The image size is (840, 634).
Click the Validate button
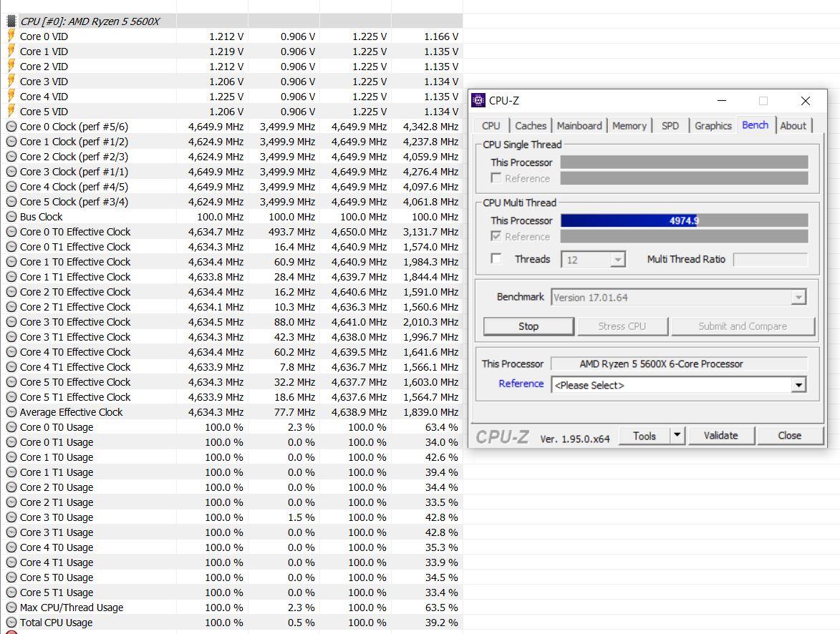[721, 435]
